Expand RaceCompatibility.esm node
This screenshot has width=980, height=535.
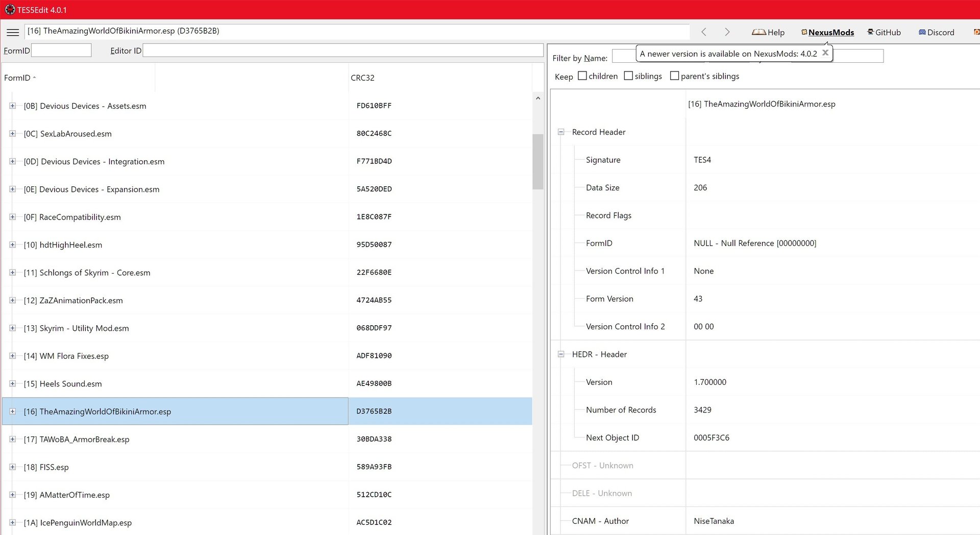click(x=12, y=217)
